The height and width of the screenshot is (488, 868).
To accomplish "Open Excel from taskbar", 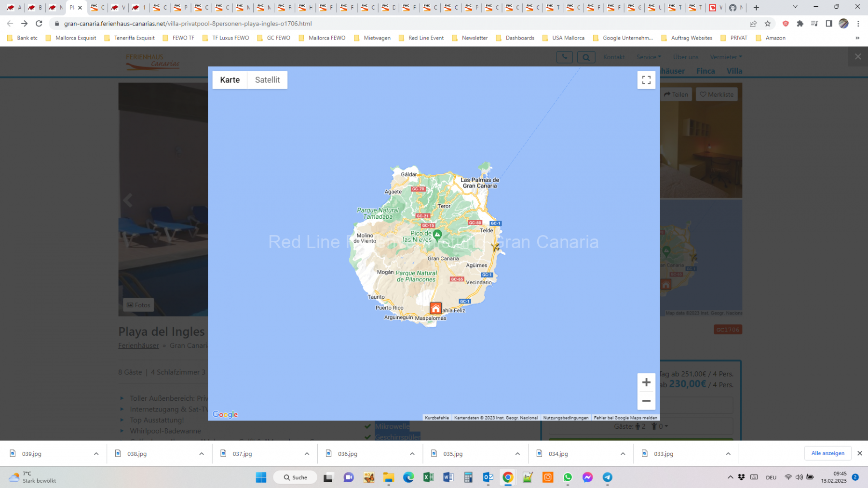I will 428,477.
